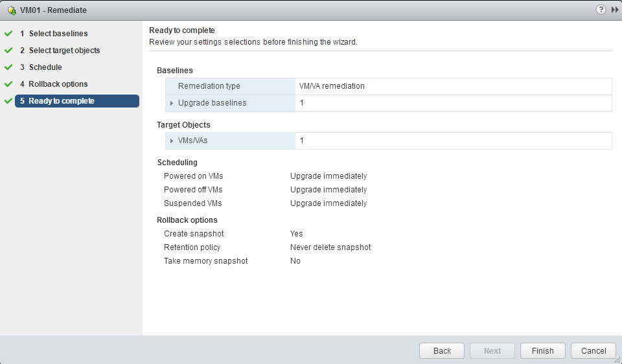The image size is (622, 364).
Task: Click the VM01 Remediate wizard icon
Action: click(12, 10)
